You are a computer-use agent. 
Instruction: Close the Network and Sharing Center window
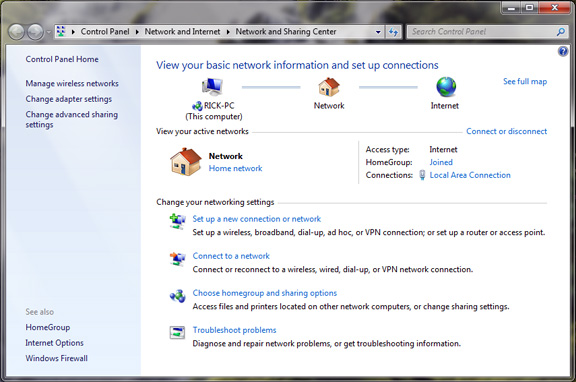click(555, 7)
